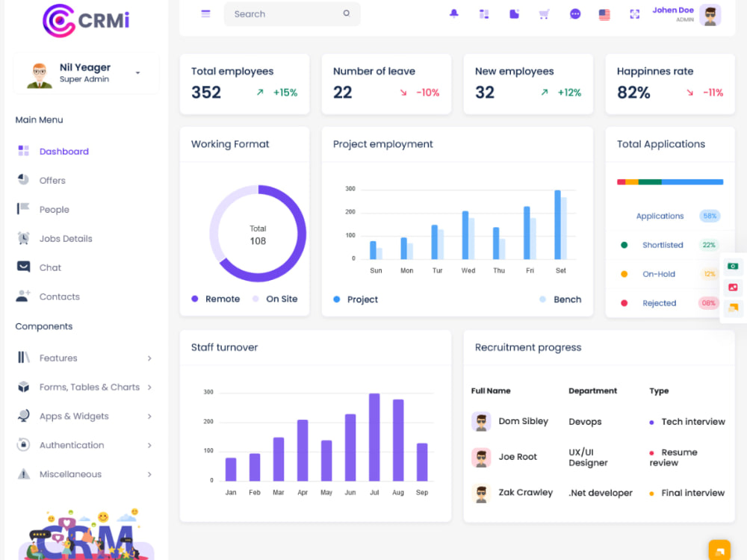
Task: Click the Jul bar in Staff turnover
Action: [x=374, y=437]
